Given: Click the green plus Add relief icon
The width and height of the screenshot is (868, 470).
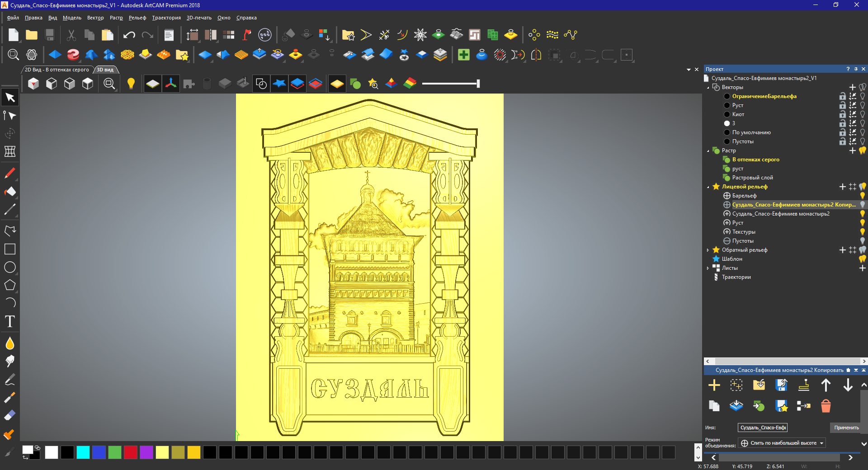Looking at the screenshot, I should tap(464, 55).
